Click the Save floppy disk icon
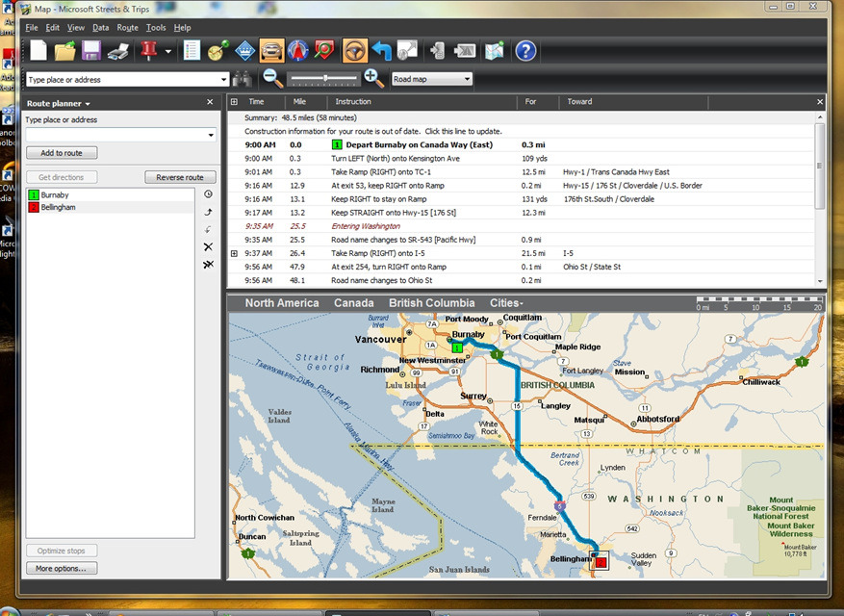Viewport: 844px width, 616px height. click(x=91, y=50)
